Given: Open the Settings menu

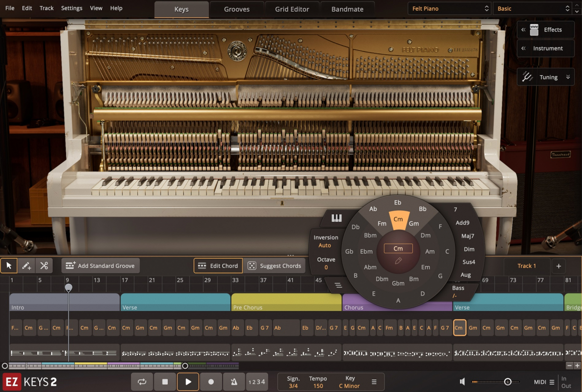Looking at the screenshot, I should tap(72, 8).
